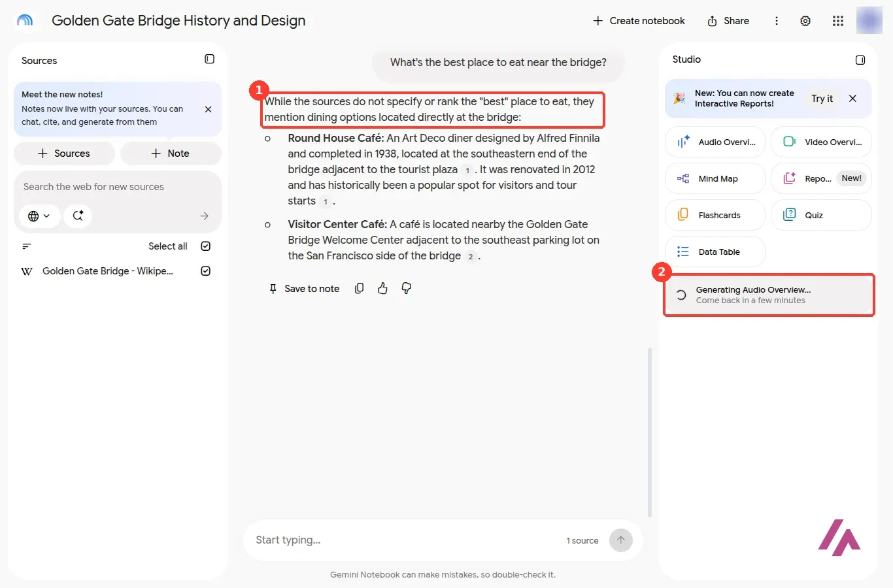Open the three-dot more options menu
This screenshot has width=893, height=588.
[x=777, y=21]
